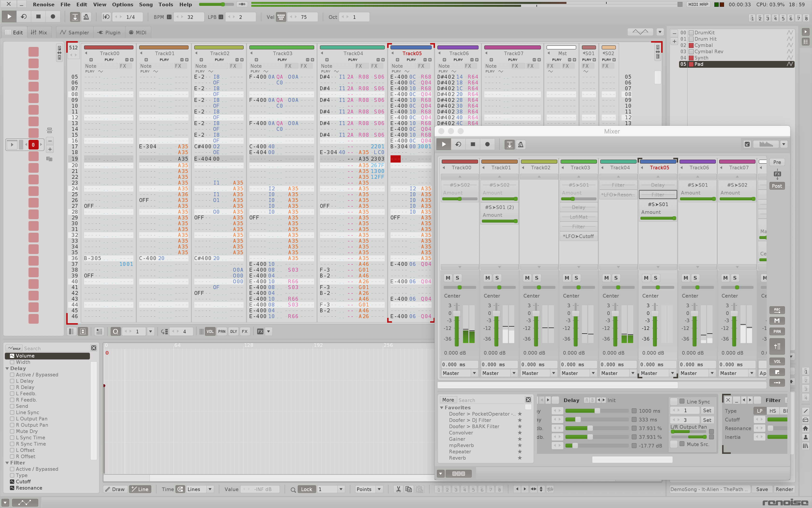The width and height of the screenshot is (812, 508).
Task: Toggle automation zoom magnifier icon
Action: [x=293, y=490]
